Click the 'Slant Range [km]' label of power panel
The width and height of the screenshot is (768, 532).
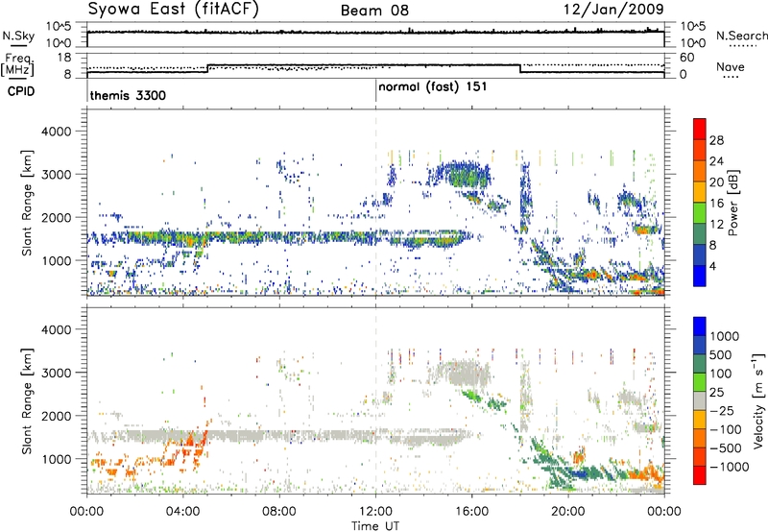(27, 203)
